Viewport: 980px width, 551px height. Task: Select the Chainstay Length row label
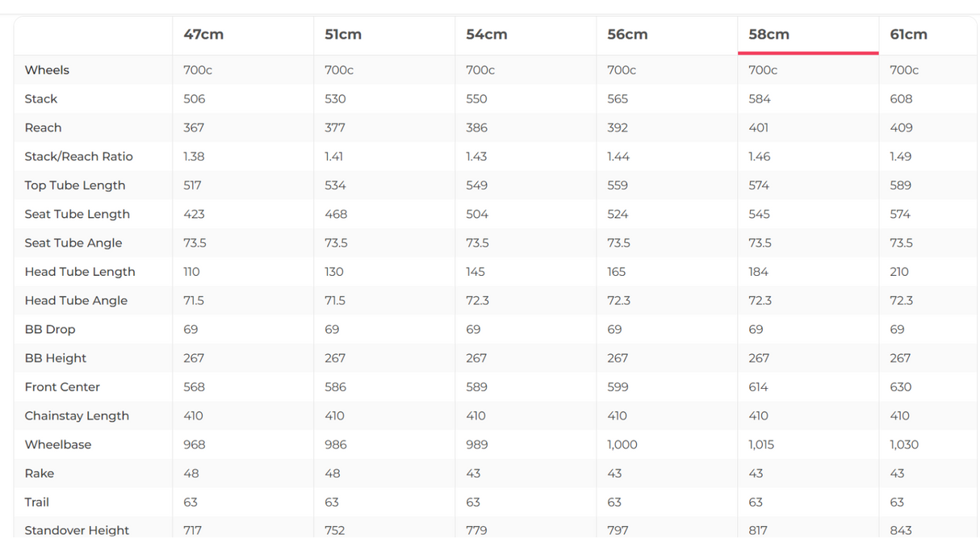point(77,415)
